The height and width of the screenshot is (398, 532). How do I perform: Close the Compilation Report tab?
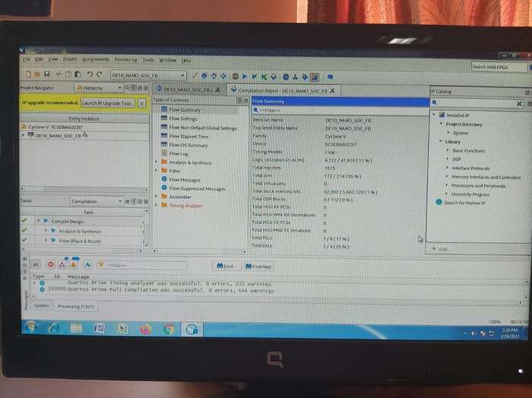click(x=333, y=90)
